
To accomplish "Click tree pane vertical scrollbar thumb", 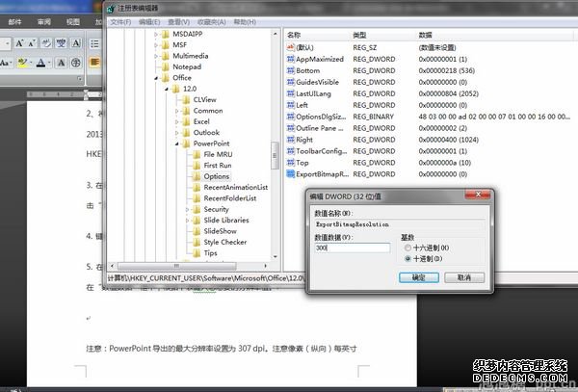I will click(275, 155).
